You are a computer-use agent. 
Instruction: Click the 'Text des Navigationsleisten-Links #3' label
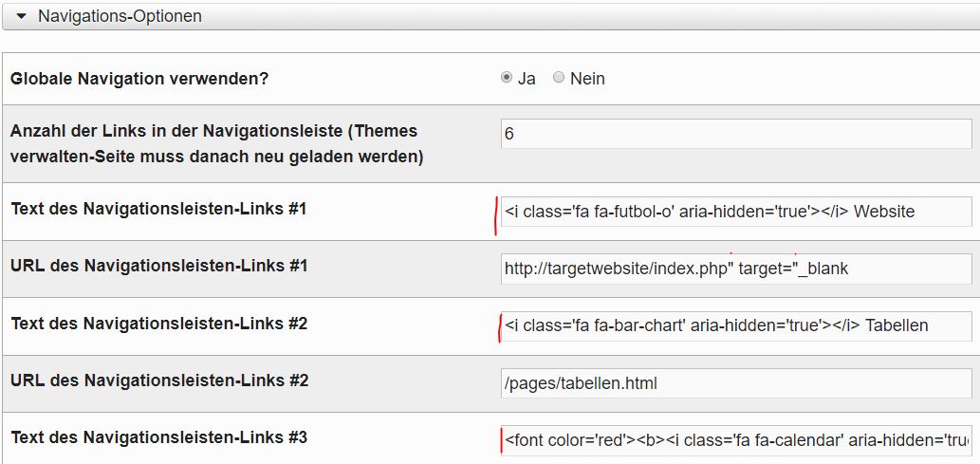158,437
